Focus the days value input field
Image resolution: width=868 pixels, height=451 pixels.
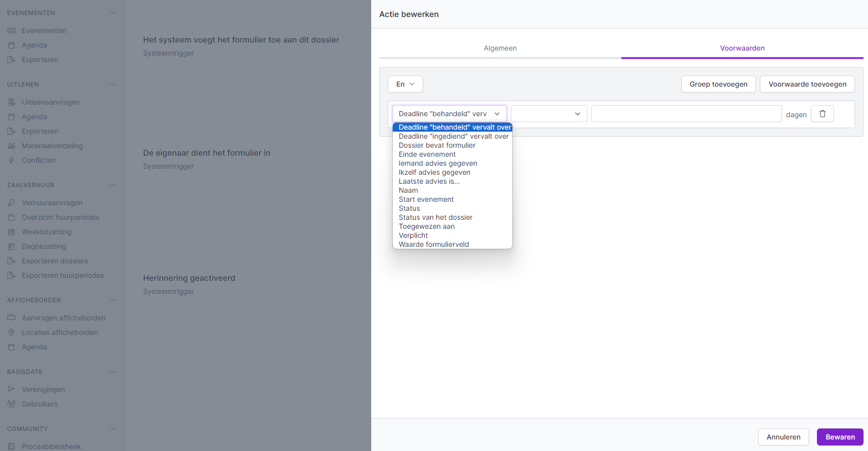686,114
